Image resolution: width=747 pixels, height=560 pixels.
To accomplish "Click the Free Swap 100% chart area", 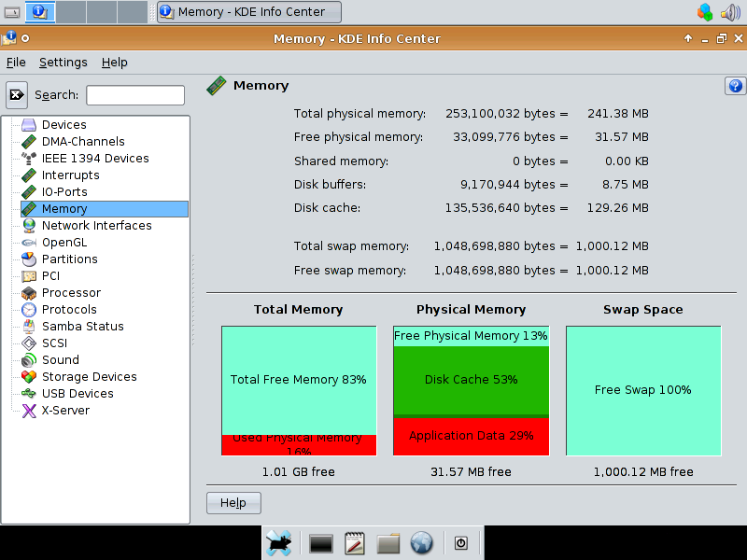I will 643,390.
